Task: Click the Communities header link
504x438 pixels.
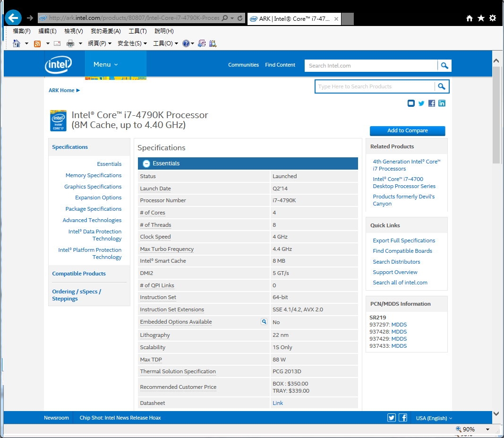Action: [243, 65]
